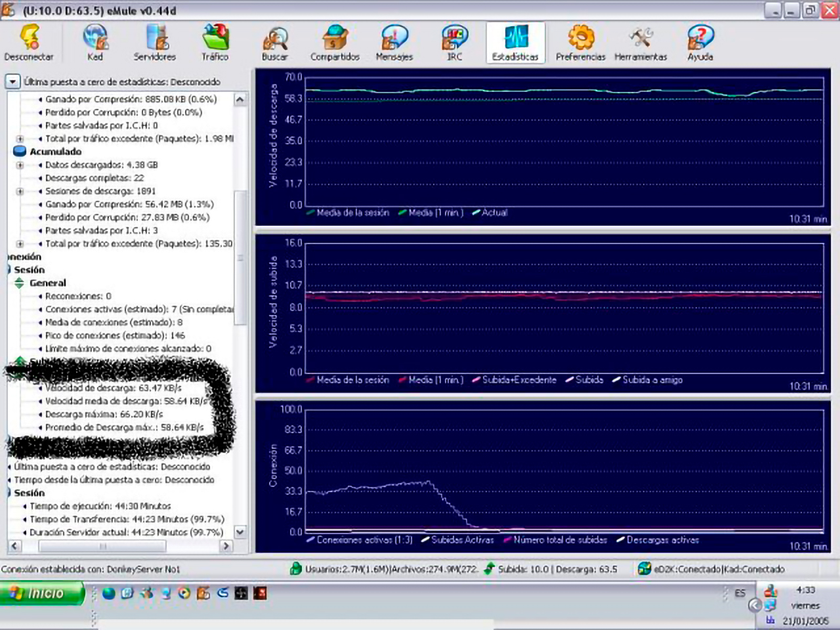840x630 pixels.
Task: Open the Windows Inicio start menu
Action: pyautogui.click(x=43, y=593)
